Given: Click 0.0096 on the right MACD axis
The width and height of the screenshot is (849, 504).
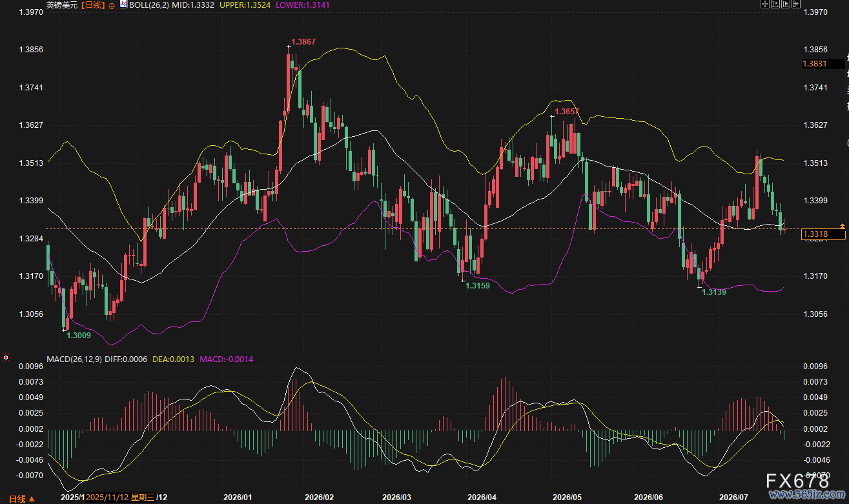Looking at the screenshot, I should coord(814,367).
